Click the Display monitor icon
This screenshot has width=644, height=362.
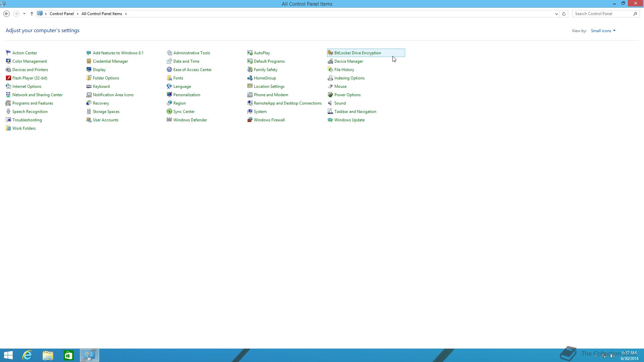89,69
